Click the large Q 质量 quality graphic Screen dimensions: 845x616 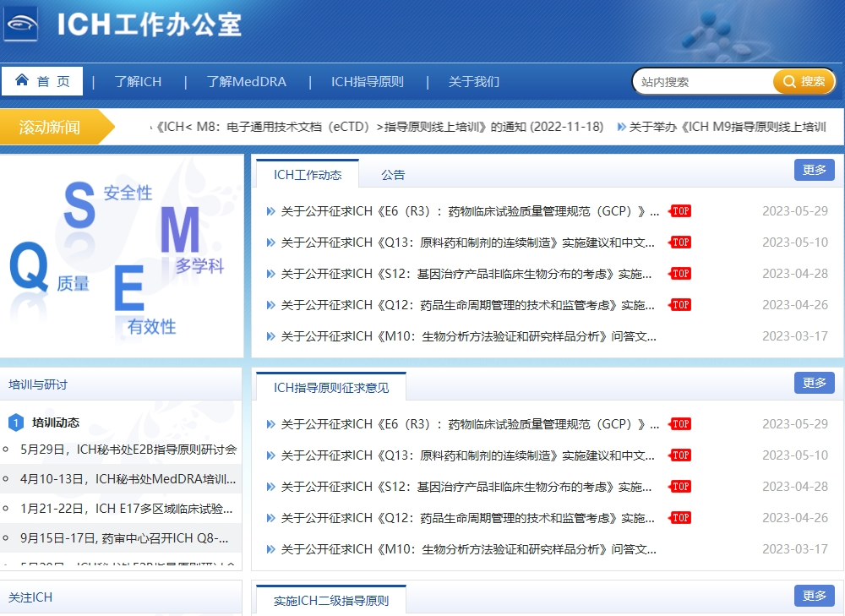point(30,267)
